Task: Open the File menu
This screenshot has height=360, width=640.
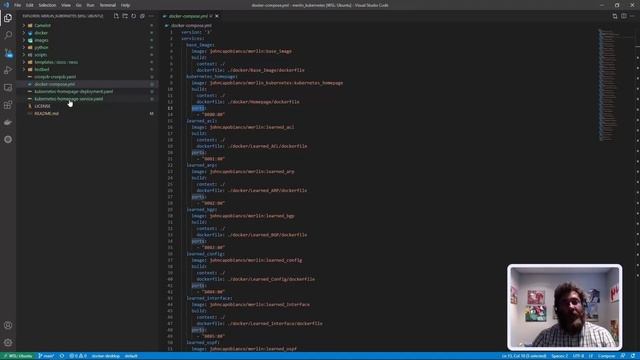Action: [x=18, y=5]
